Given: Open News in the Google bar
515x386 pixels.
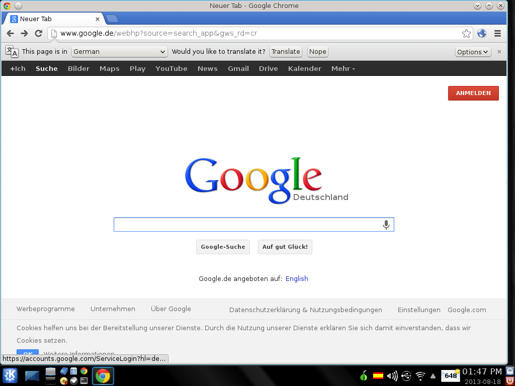Looking at the screenshot, I should [207, 69].
